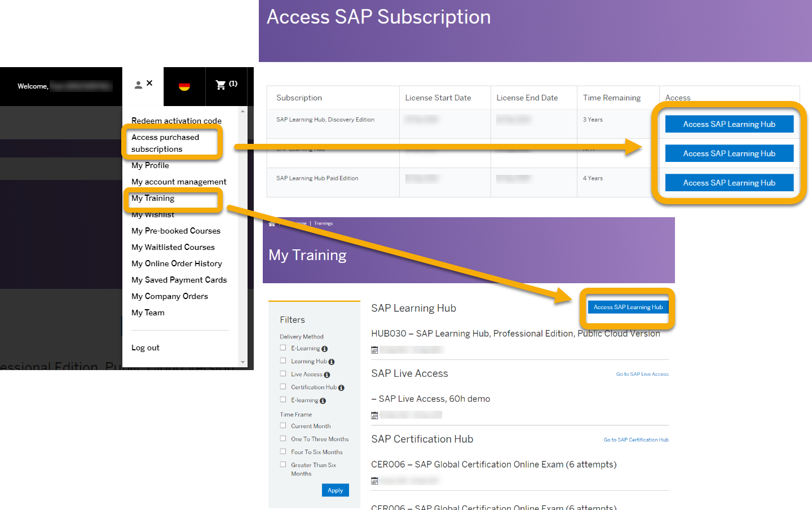Click License Start Date column header

(438, 98)
